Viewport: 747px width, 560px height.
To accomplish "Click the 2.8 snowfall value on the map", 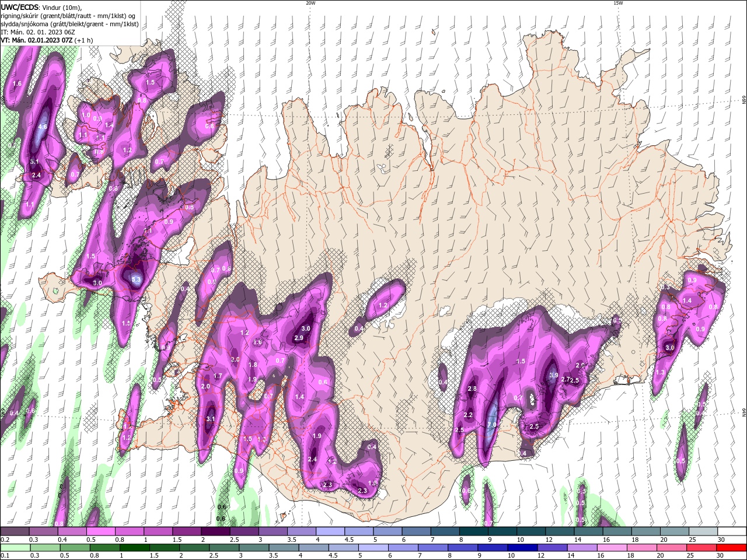I will coord(473,388).
